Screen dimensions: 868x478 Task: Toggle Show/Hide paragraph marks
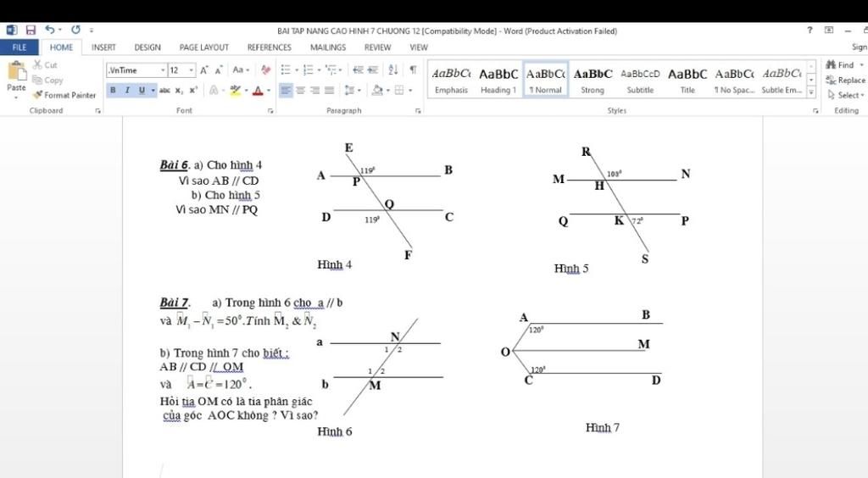coord(413,69)
